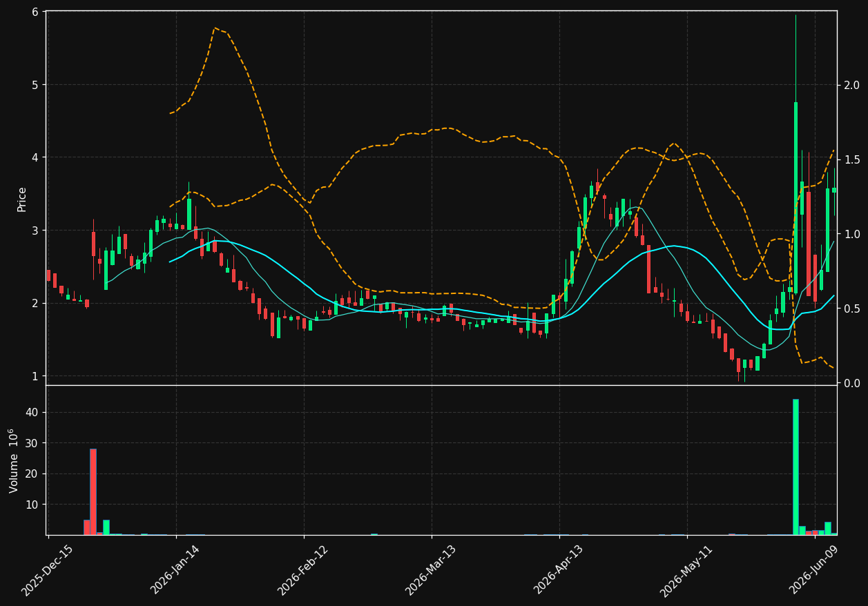Click the tallest green volume bar in June
The height and width of the screenshot is (606, 868).
point(795,467)
